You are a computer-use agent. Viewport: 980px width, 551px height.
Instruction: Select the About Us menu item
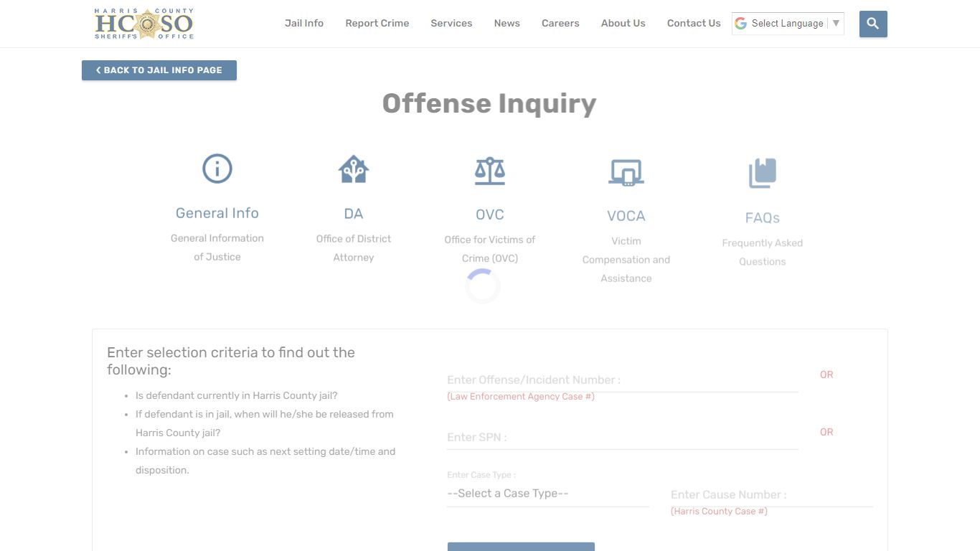[x=623, y=23]
